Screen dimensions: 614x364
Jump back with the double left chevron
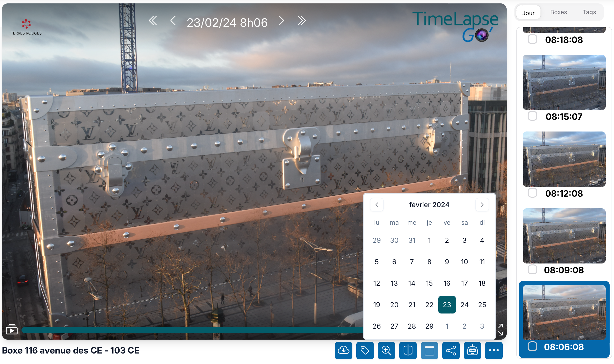click(x=153, y=20)
